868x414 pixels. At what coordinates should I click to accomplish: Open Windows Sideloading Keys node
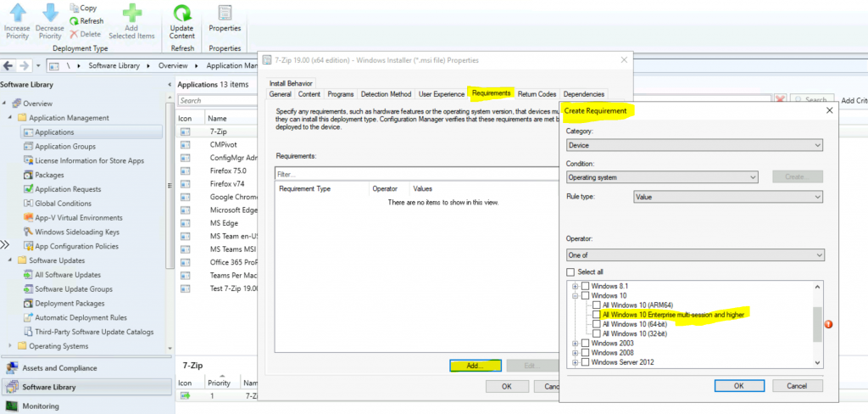77,232
